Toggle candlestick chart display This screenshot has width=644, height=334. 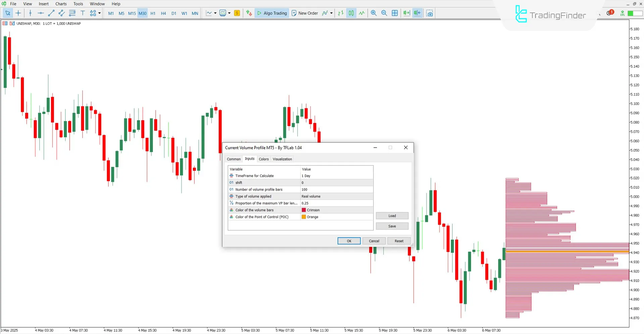[x=351, y=13]
